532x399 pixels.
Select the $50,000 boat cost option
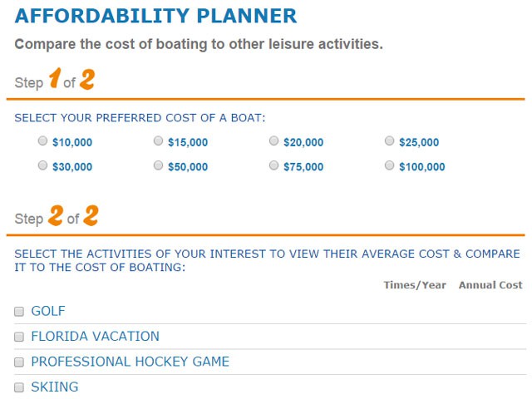pyautogui.click(x=158, y=165)
